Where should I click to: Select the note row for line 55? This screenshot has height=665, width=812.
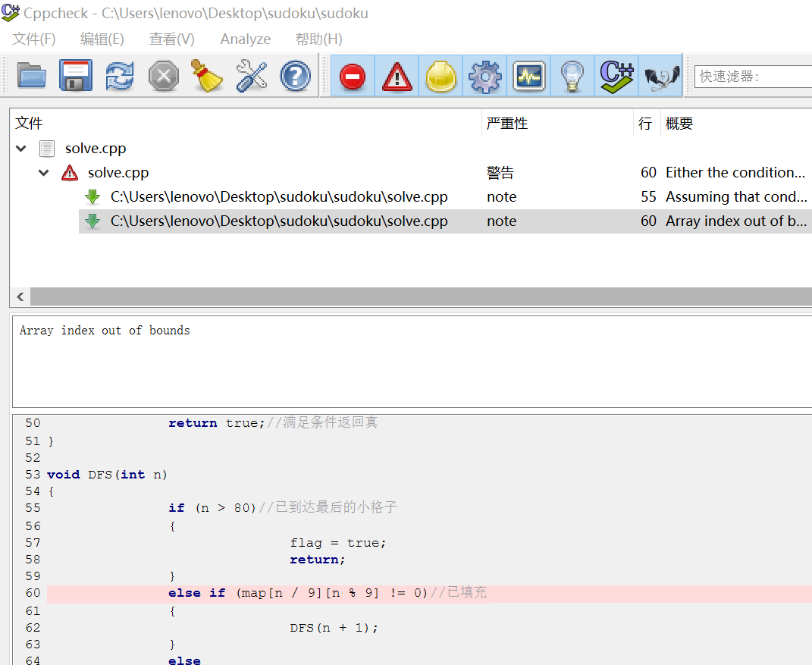coord(445,197)
